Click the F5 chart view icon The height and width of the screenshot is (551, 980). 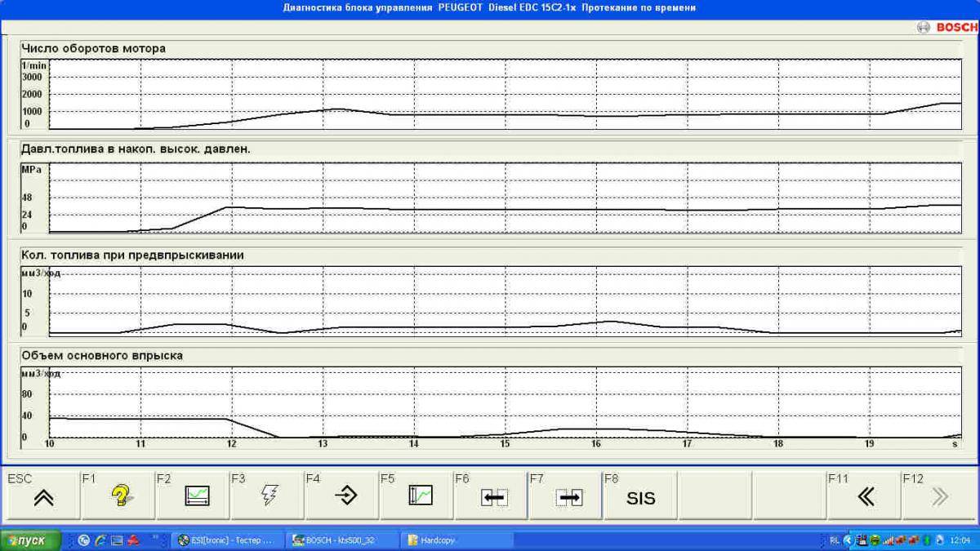pyautogui.click(x=421, y=495)
